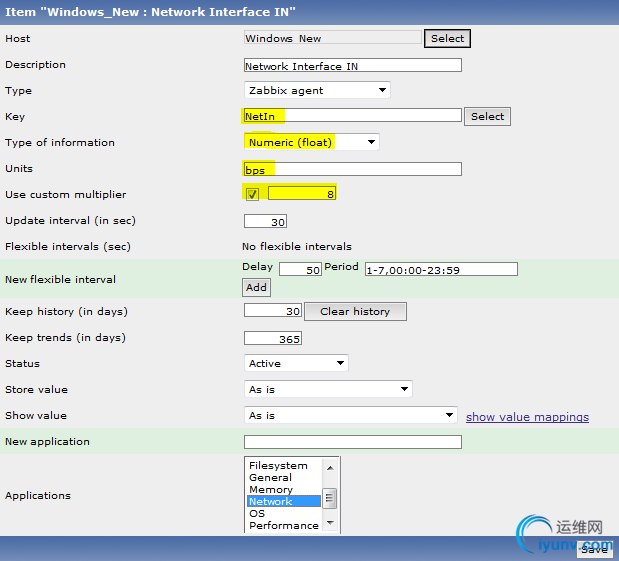Open the Show value dropdown

click(351, 415)
